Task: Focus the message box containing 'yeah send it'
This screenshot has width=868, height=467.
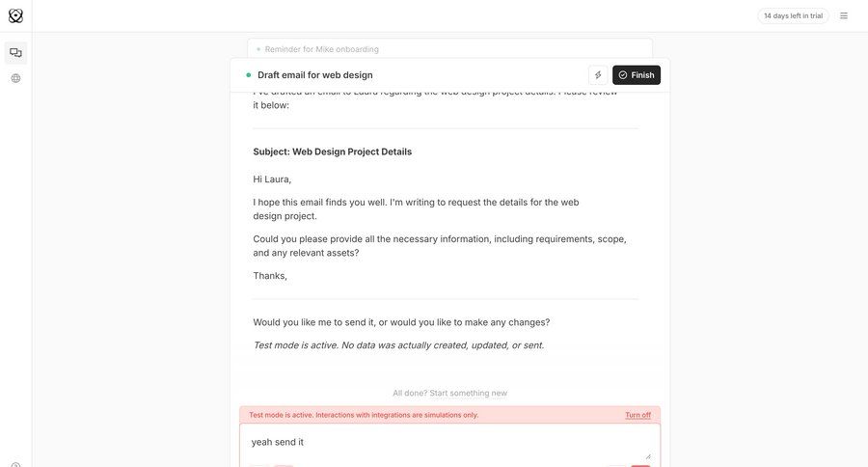Action: pos(444,442)
